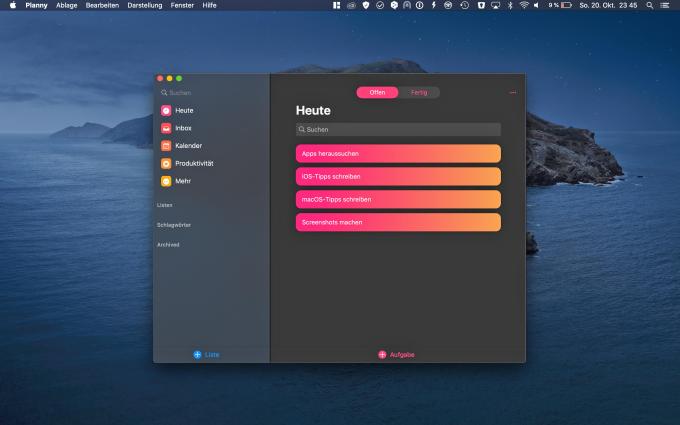The width and height of the screenshot is (680, 425).
Task: Open the three-dot options menu
Action: coord(513,92)
